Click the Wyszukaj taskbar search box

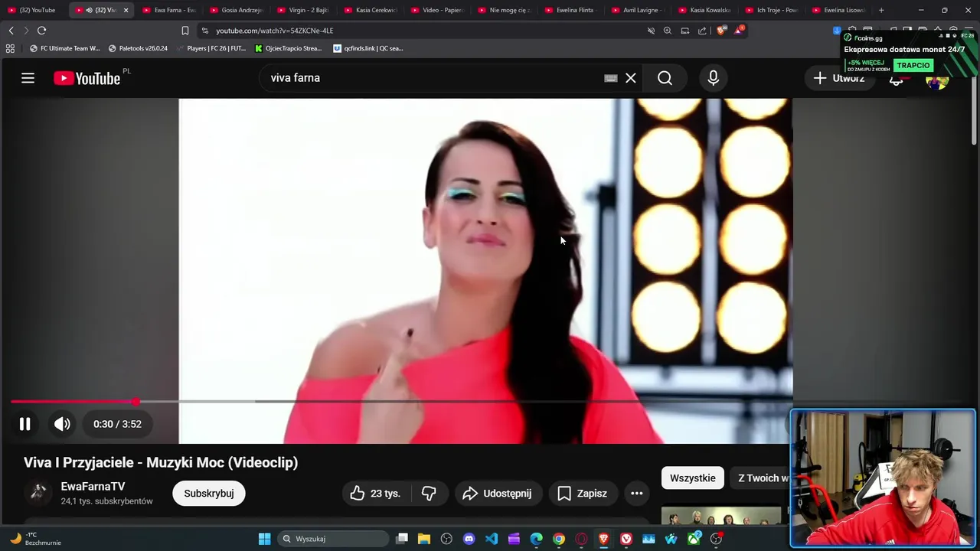[x=333, y=539]
